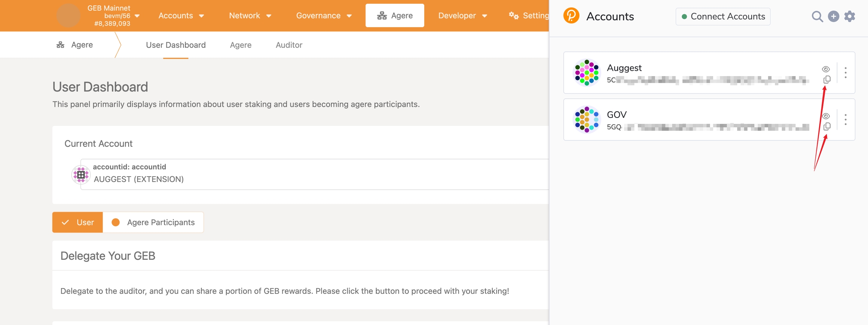Open extension settings gear icon
This screenshot has width=868, height=325.
pos(850,17)
